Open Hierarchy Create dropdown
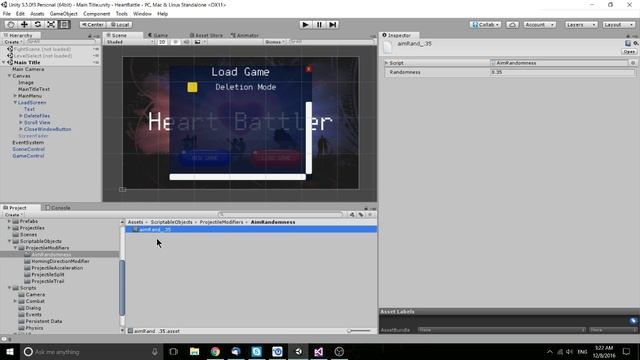This screenshot has height=360, width=640. pyautogui.click(x=13, y=42)
